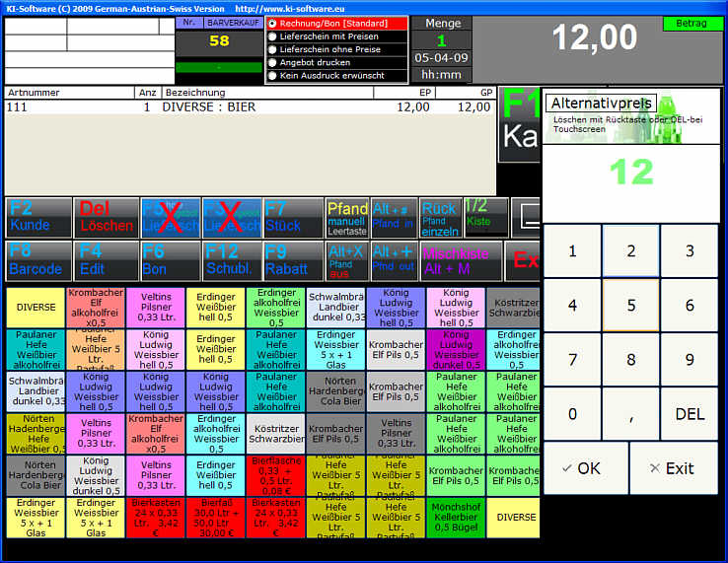
Task: Open F2 Kunde customer function
Action: click(x=39, y=218)
